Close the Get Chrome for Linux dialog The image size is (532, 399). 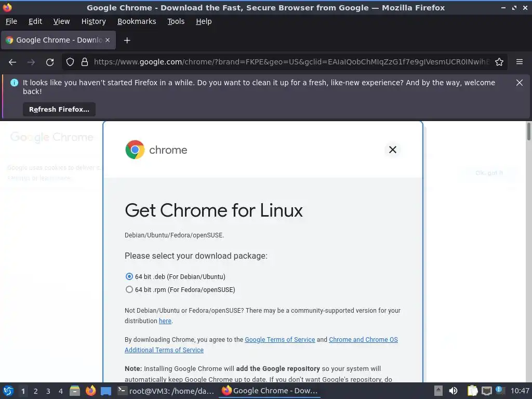point(393,150)
